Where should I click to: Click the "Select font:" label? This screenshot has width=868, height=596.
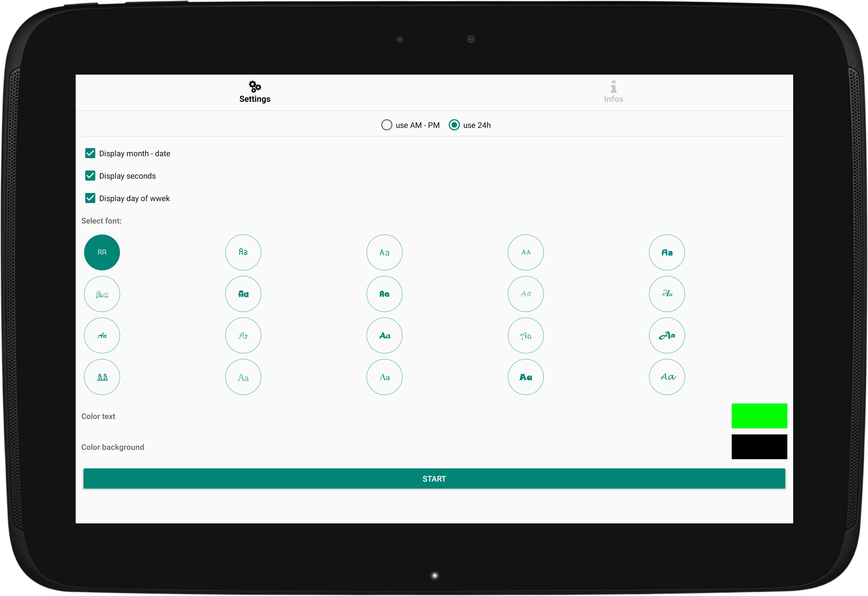tap(101, 221)
